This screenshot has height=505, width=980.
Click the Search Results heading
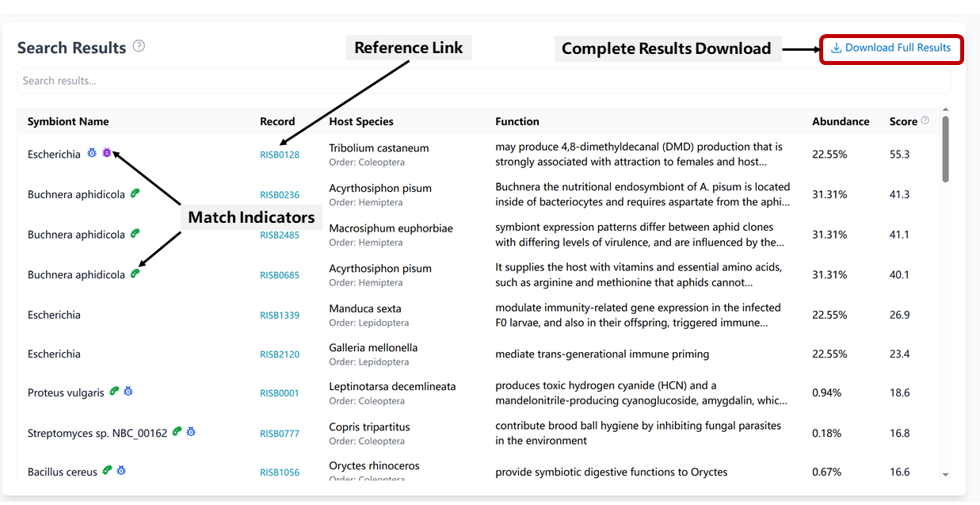72,48
